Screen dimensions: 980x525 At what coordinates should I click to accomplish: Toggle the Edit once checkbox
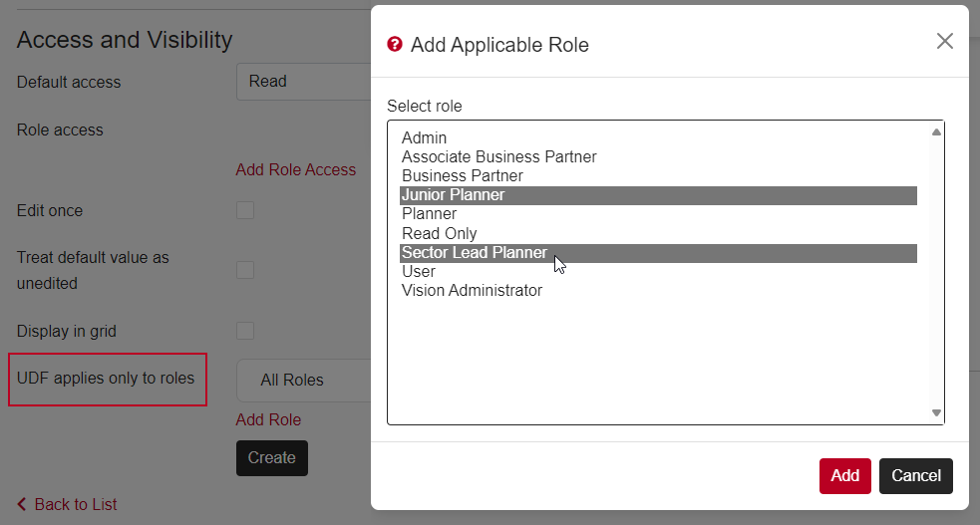pyautogui.click(x=245, y=210)
